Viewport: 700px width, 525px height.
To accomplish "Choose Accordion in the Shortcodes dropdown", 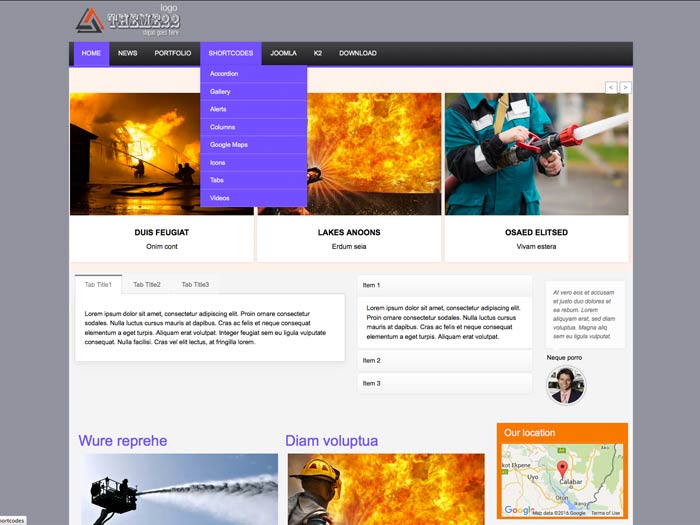I will click(x=224, y=73).
